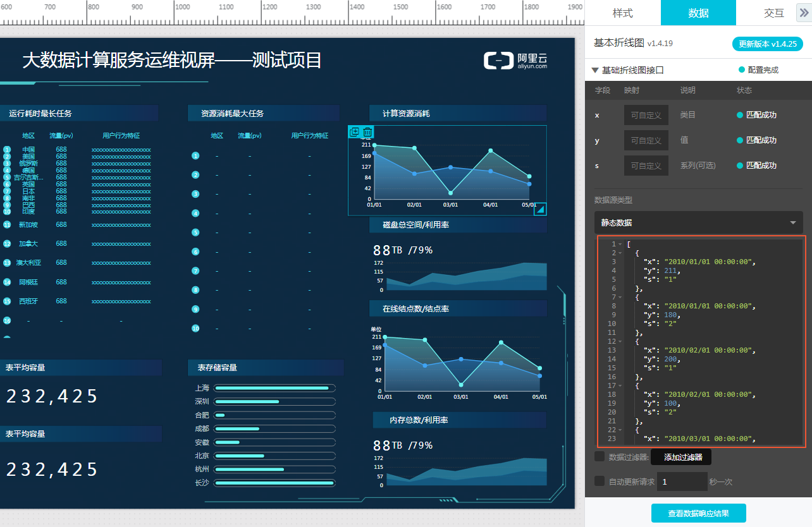The height and width of the screenshot is (527, 812).
Task: Click the 88TB /79% disk value text
Action: click(403, 250)
